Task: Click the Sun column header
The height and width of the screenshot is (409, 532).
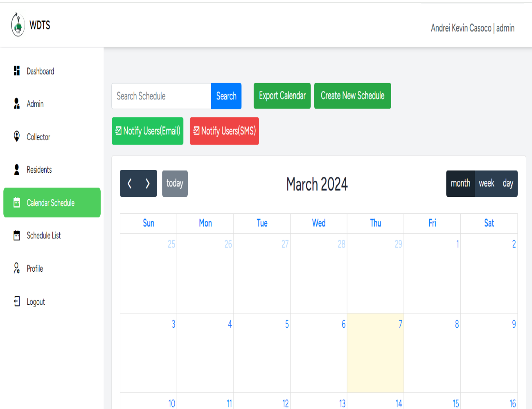Action: 149,223
